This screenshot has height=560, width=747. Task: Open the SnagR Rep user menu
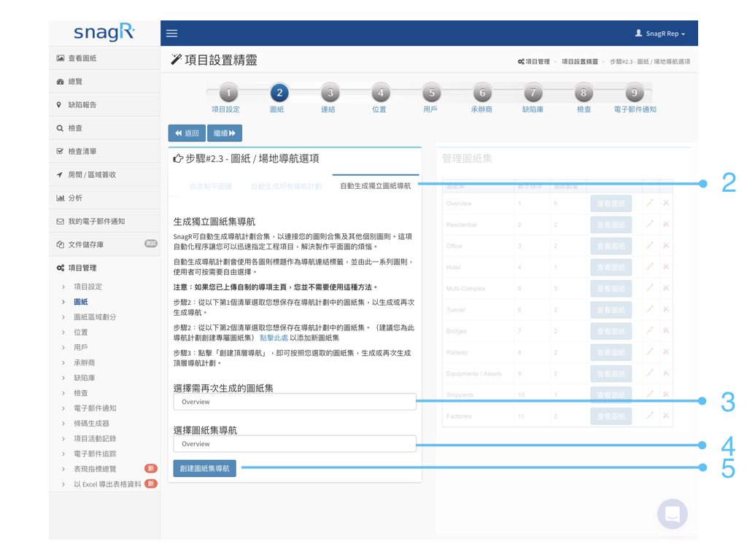point(659,34)
